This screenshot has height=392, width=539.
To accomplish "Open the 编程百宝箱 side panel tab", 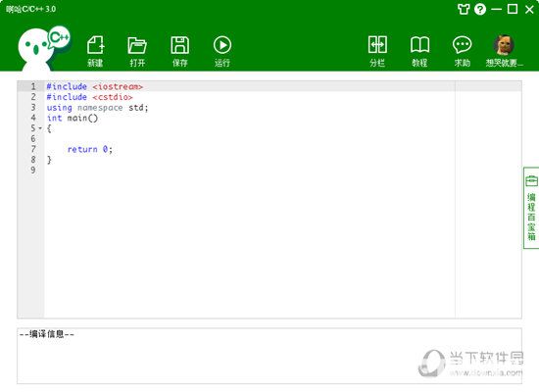I will point(531,208).
